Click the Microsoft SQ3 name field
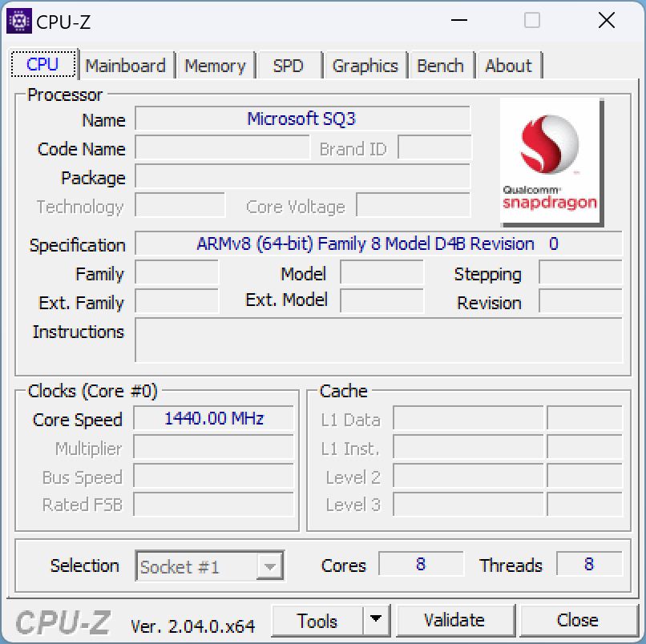Screen dimensions: 646x644 point(302,119)
